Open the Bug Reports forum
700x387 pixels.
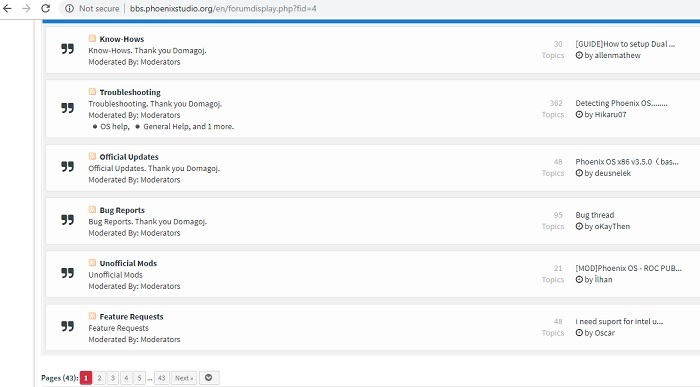pyautogui.click(x=122, y=210)
